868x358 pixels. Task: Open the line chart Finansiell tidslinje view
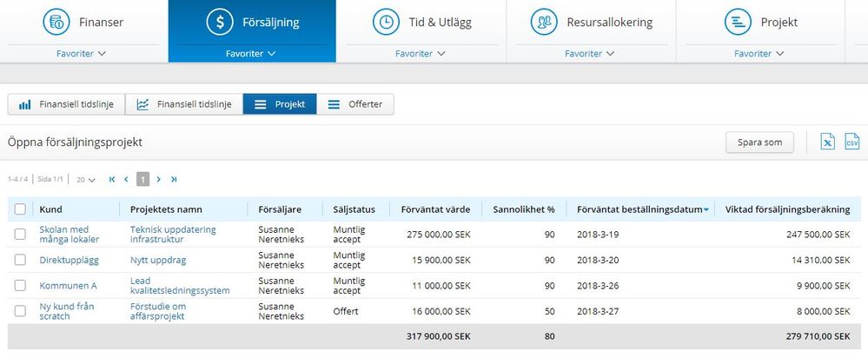(184, 104)
